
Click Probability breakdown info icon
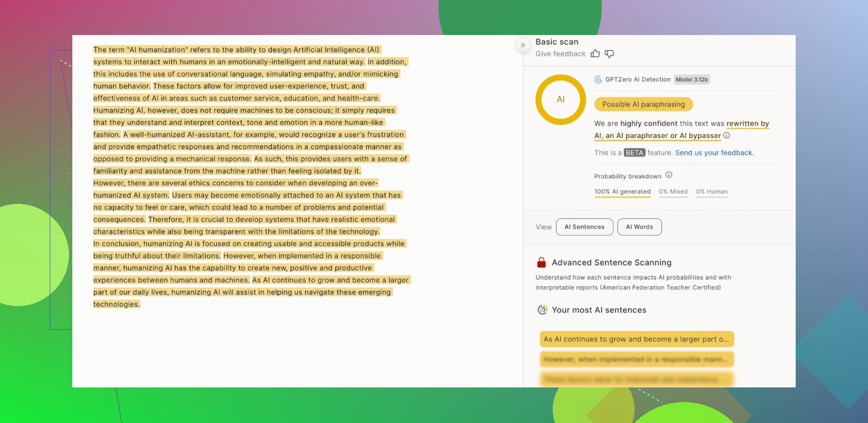(669, 175)
